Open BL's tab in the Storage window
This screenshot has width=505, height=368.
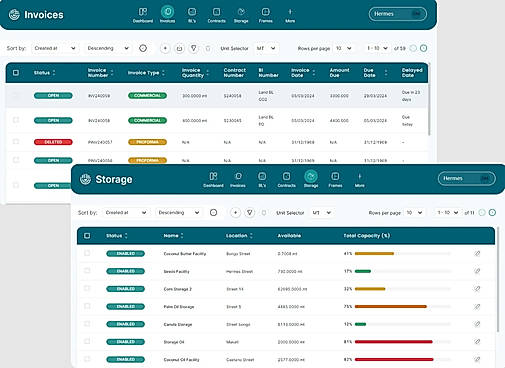(262, 180)
